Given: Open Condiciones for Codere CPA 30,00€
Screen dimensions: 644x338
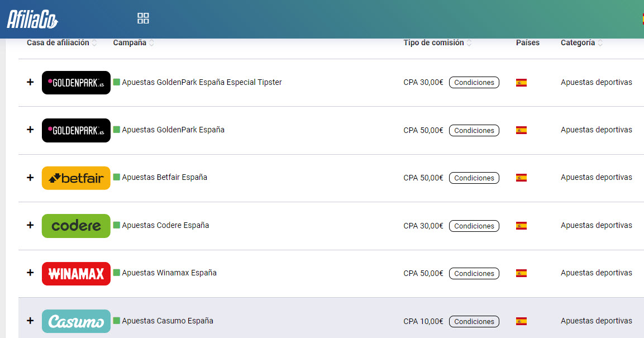Looking at the screenshot, I should tap(474, 226).
